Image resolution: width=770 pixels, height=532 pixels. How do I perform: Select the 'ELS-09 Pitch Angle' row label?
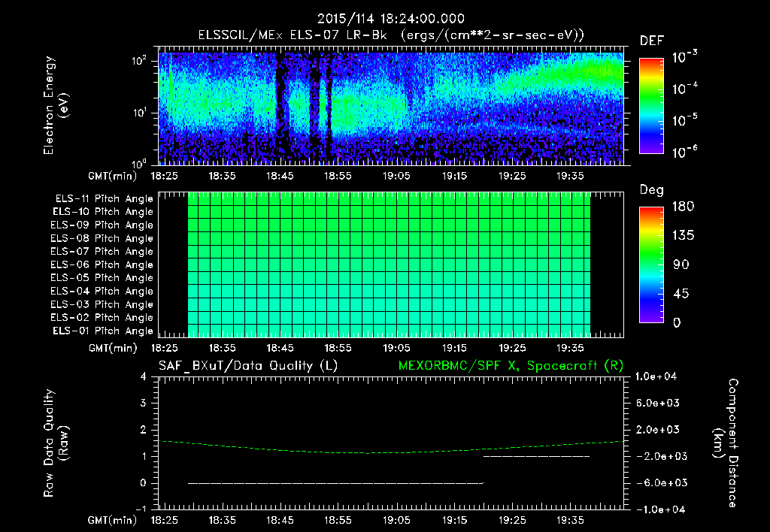point(102,225)
